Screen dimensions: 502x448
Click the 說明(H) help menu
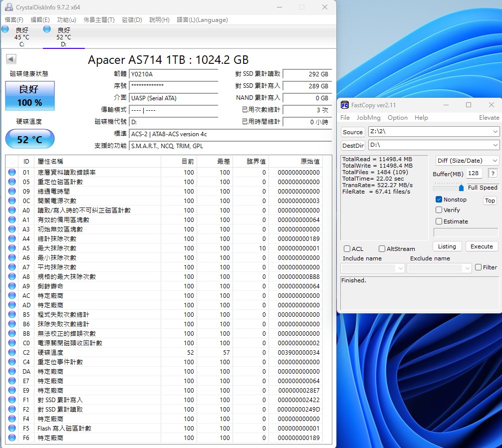pos(159,20)
